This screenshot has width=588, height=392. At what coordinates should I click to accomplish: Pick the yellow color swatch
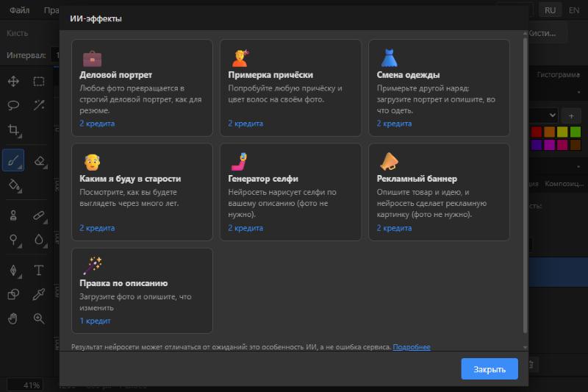tap(562, 132)
